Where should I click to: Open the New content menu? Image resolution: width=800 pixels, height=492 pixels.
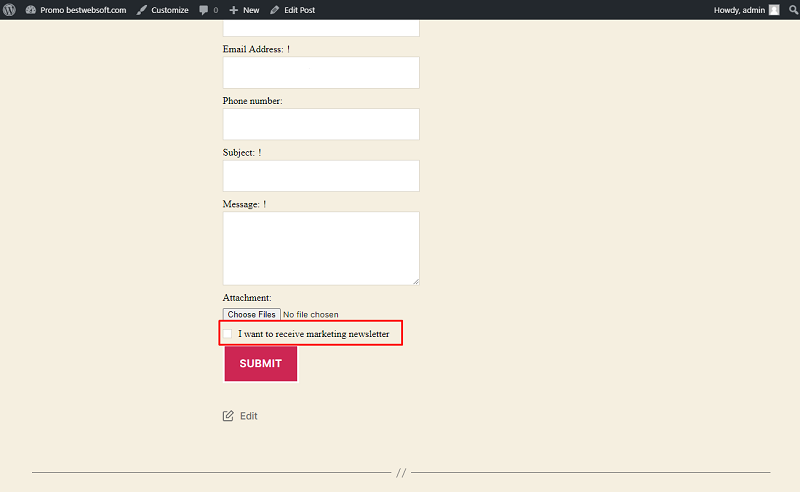pyautogui.click(x=244, y=10)
